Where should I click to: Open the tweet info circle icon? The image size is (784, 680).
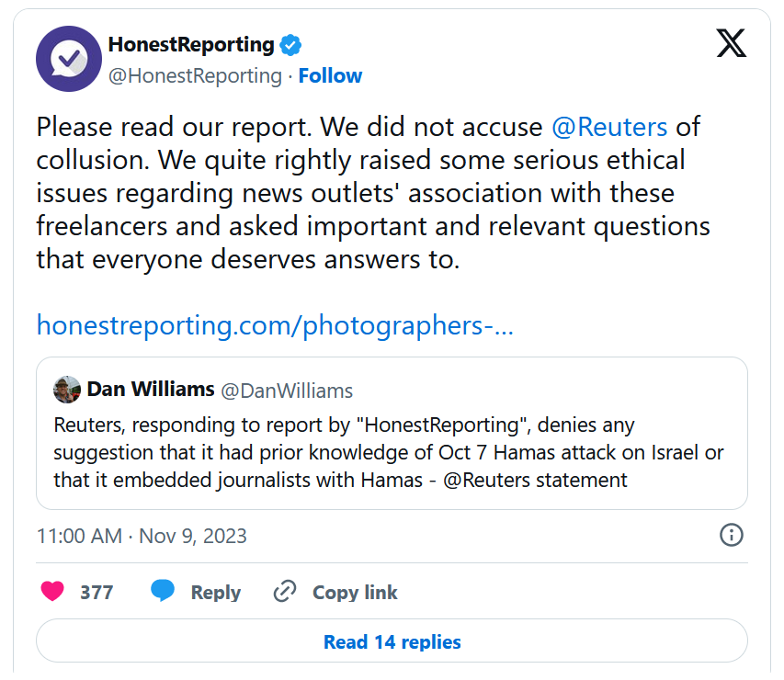pos(731,535)
